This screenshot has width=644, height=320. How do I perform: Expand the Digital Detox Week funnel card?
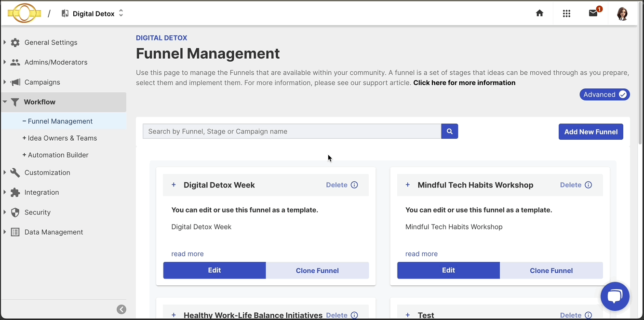click(174, 185)
